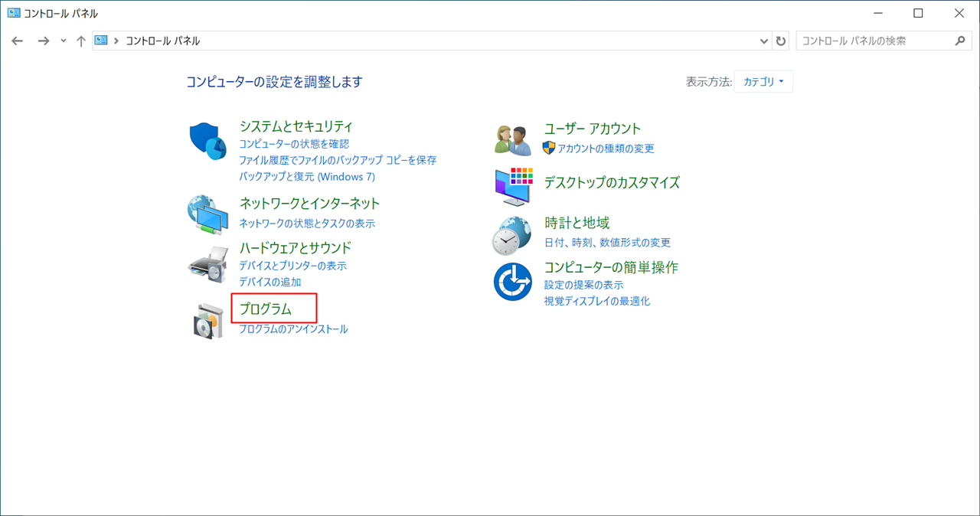
Task: Click the Hardware and Sound printer icon
Action: click(207, 265)
